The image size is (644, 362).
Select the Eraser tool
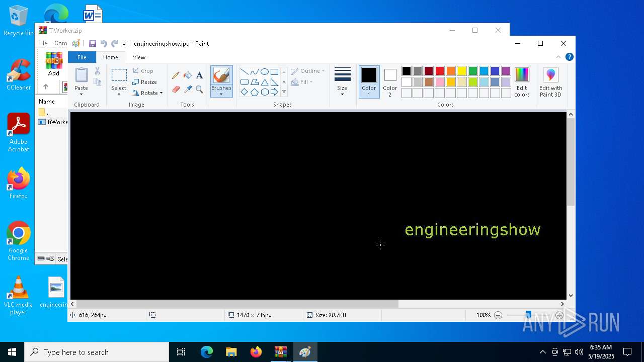click(x=176, y=89)
